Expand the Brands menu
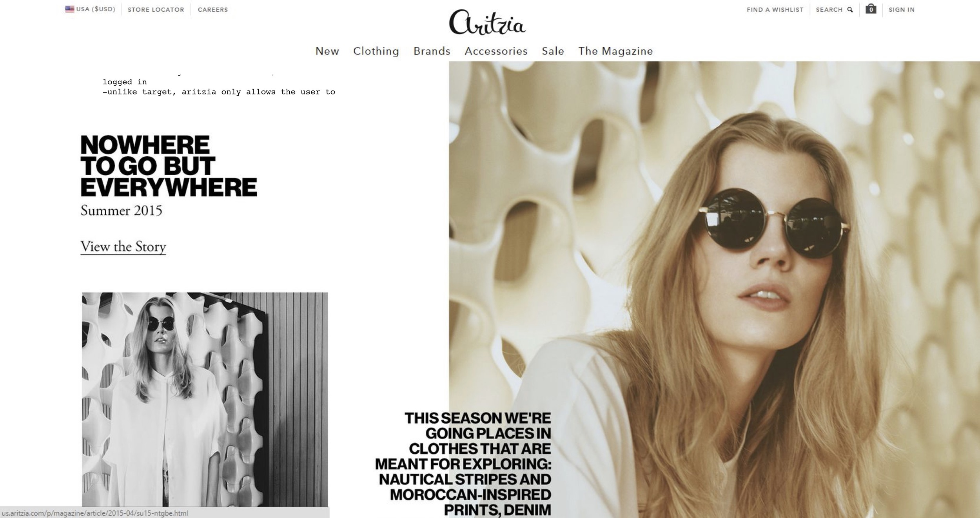 pyautogui.click(x=432, y=51)
